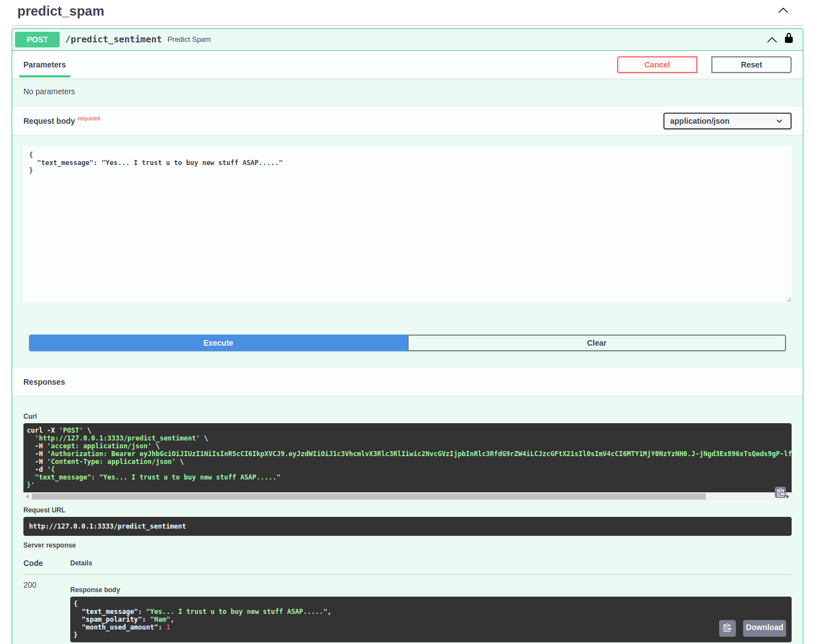This screenshot has width=839, height=644.
Task: Click the 200 response code
Action: click(30, 585)
